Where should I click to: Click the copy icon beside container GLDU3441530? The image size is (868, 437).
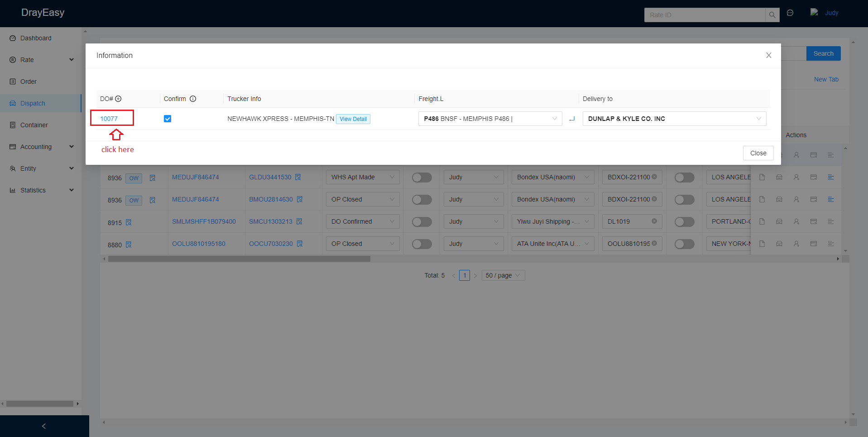[298, 177]
